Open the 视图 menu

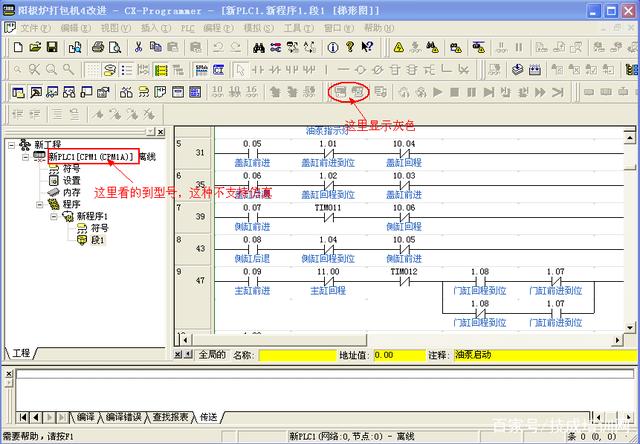coord(116,28)
